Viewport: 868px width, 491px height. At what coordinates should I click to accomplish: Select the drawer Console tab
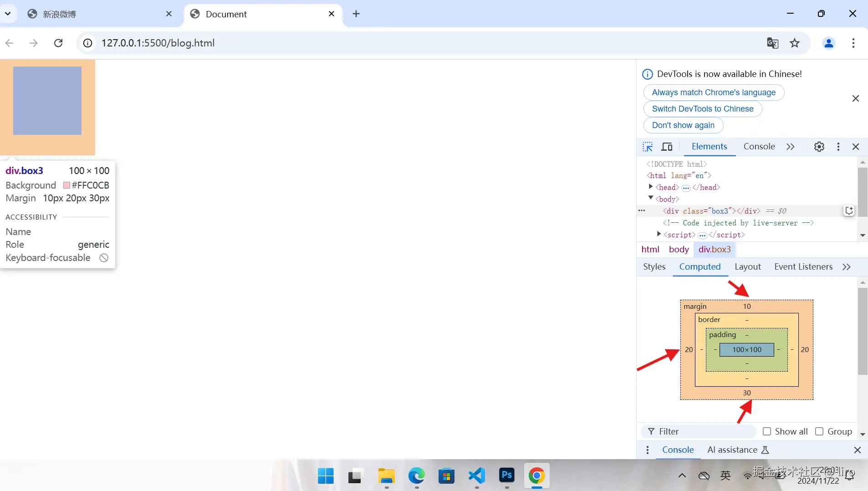point(678,450)
